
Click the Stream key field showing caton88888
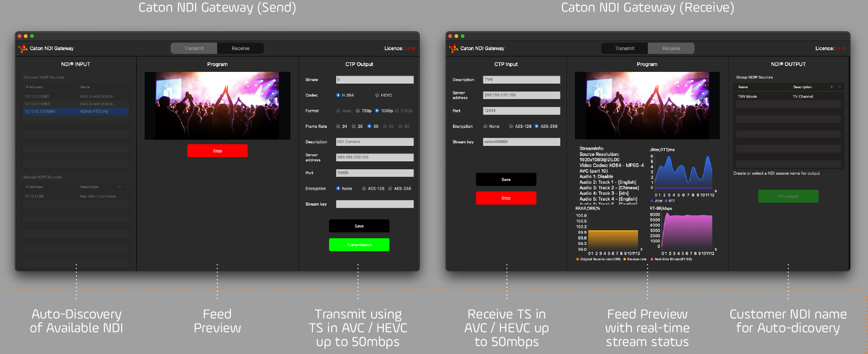click(521, 142)
